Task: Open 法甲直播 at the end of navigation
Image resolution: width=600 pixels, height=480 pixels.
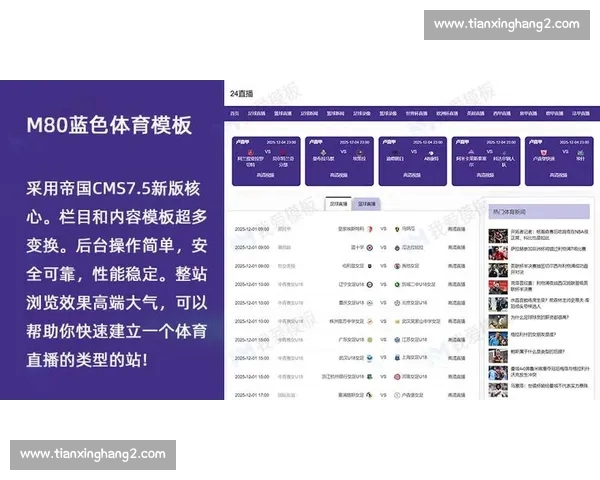Action: (x=581, y=113)
